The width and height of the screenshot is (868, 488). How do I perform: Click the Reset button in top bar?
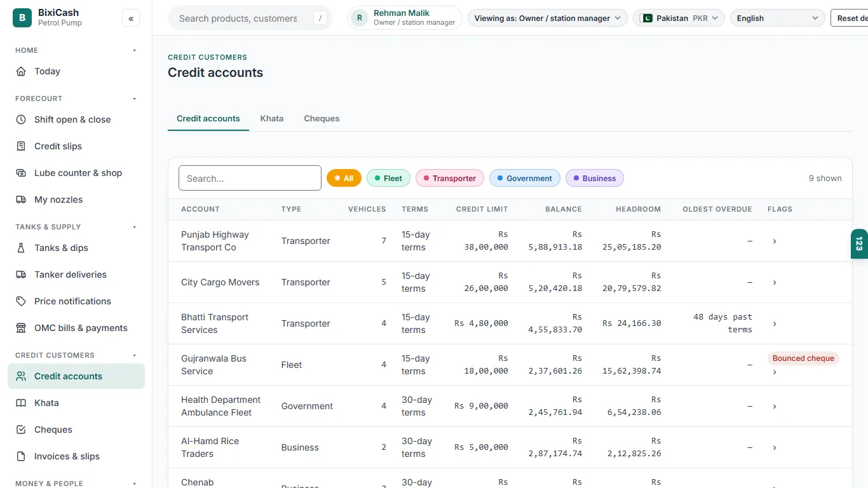click(850, 18)
